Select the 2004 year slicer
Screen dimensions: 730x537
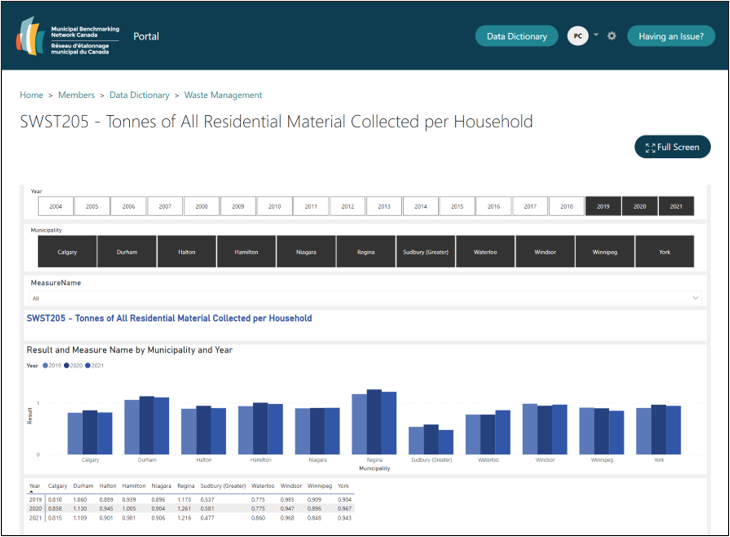click(56, 206)
